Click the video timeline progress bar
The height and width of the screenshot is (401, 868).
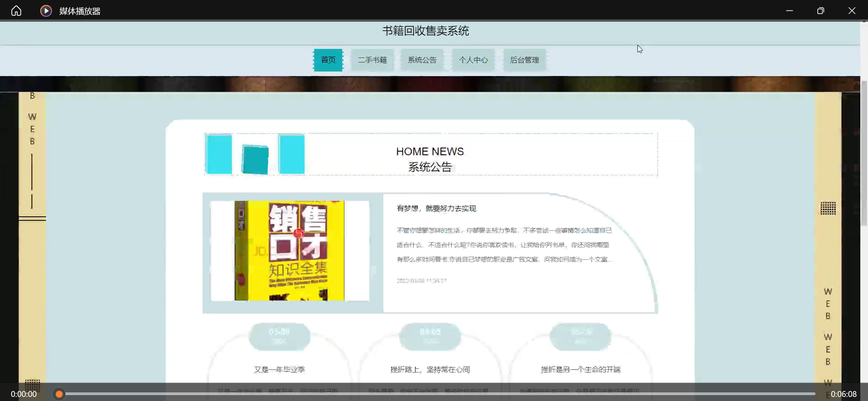click(436, 394)
